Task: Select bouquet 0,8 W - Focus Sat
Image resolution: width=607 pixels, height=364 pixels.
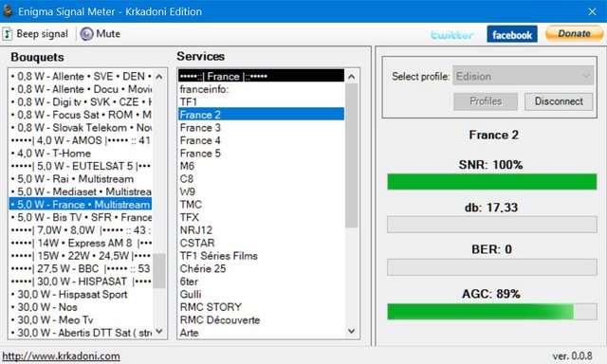Action: coord(81,115)
